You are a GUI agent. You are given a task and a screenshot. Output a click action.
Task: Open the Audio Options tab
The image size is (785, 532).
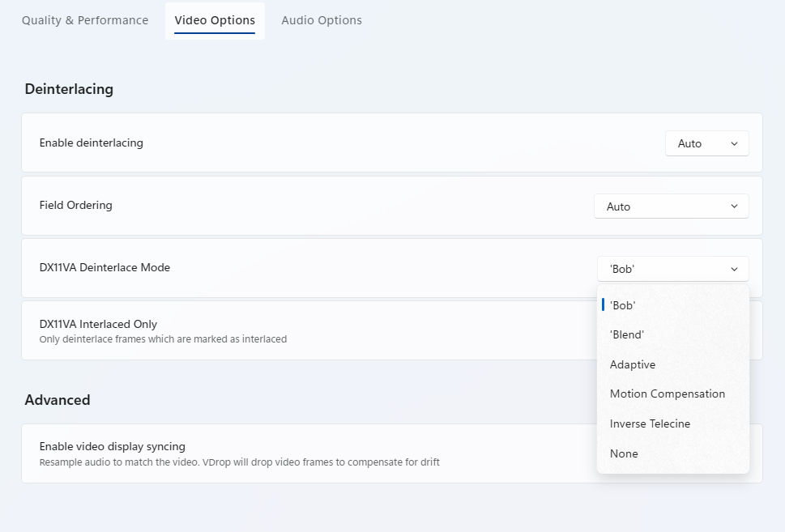pyautogui.click(x=322, y=20)
